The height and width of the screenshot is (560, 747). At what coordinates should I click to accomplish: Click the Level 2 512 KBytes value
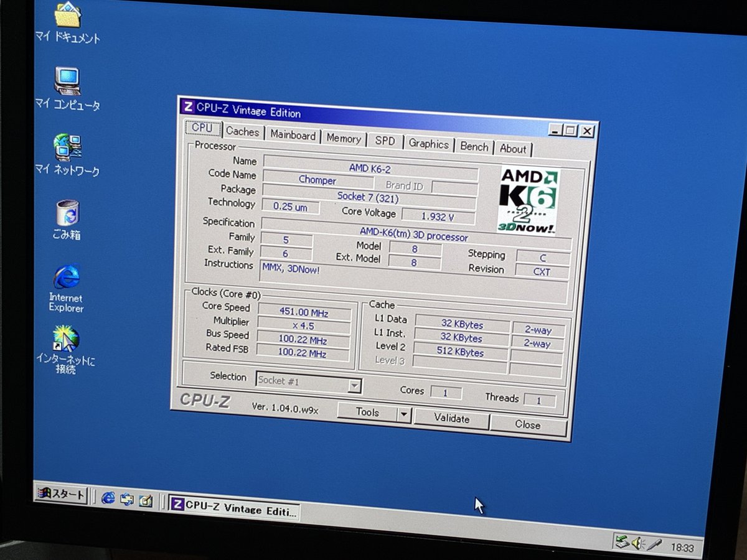pos(461,353)
